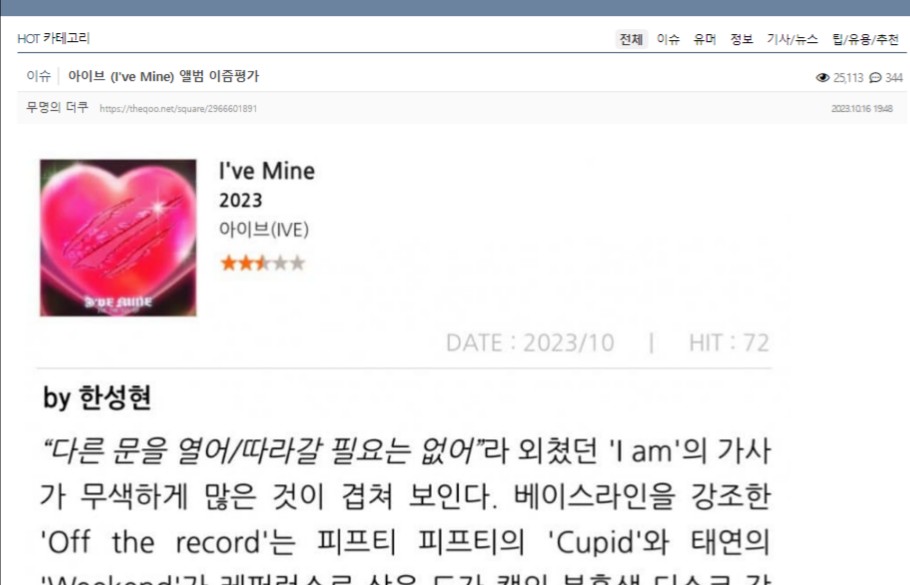The image size is (910, 585).
Task: Click the post title 아이브 (I've Mine) 앨범 이즘평가
Action: click(x=164, y=76)
